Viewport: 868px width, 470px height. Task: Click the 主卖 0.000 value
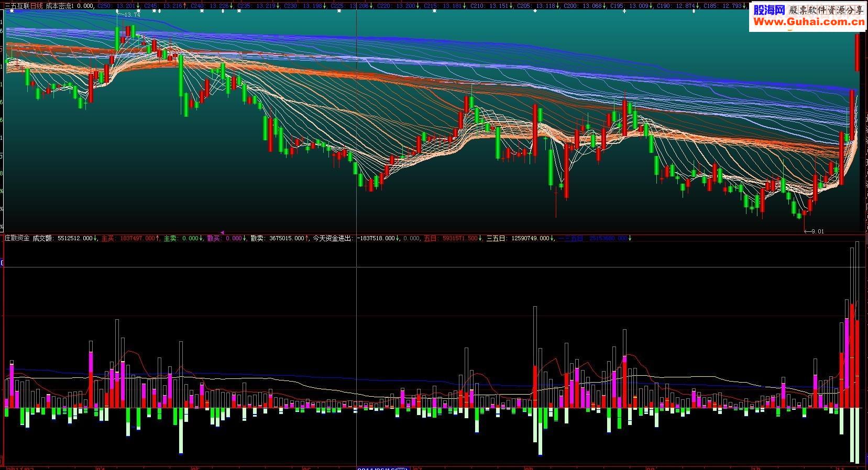tap(183, 238)
